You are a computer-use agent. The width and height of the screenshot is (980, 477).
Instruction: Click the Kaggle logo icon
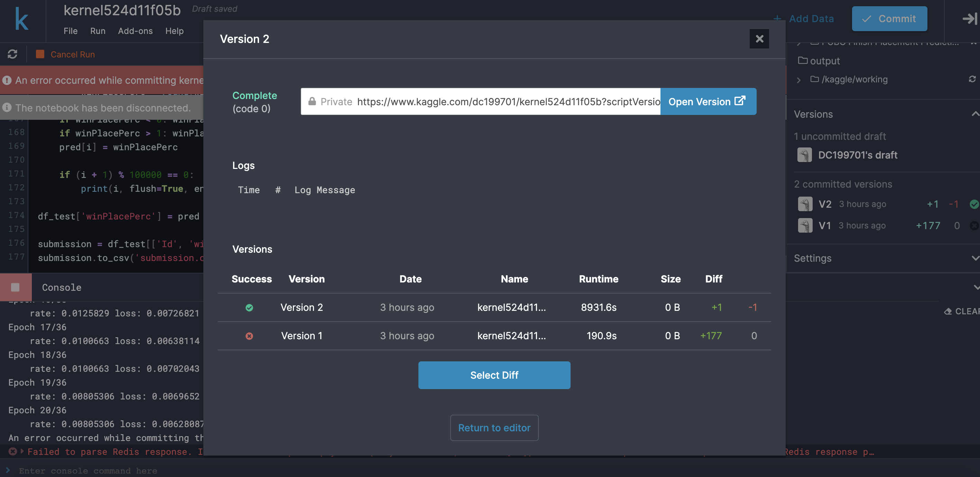click(x=22, y=19)
